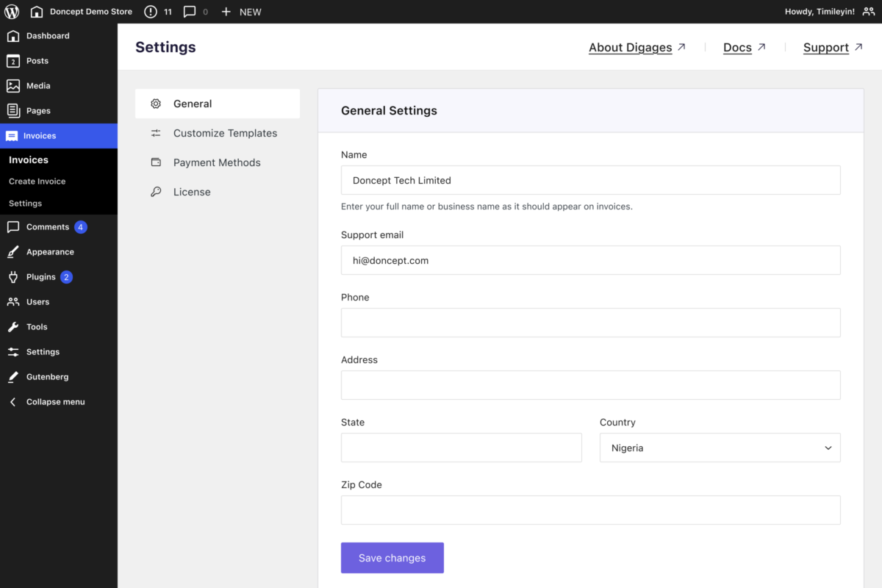Open the Doncept Demo Store home icon
Screen dimensions: 882x588
tap(37, 12)
